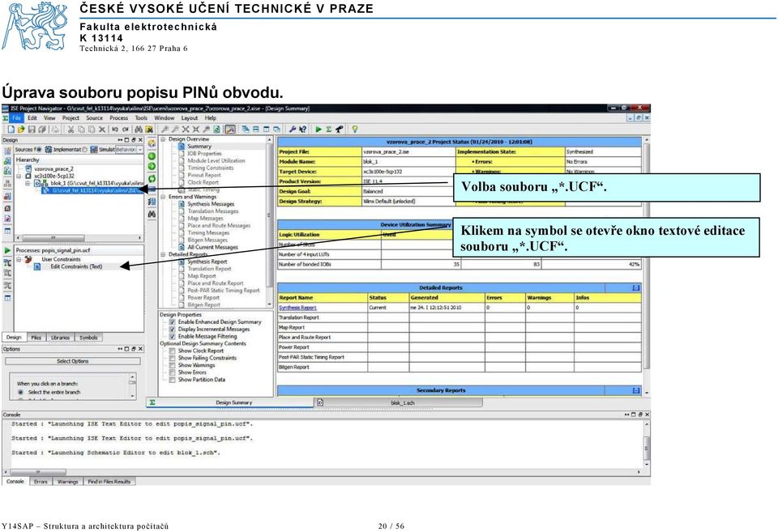Select the 'Select the entire branch' radio button

[20, 392]
